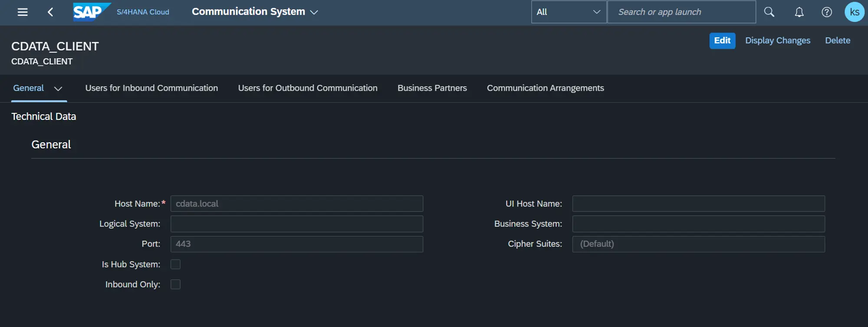The height and width of the screenshot is (327, 868).
Task: Click the Logical System field
Action: point(297,224)
